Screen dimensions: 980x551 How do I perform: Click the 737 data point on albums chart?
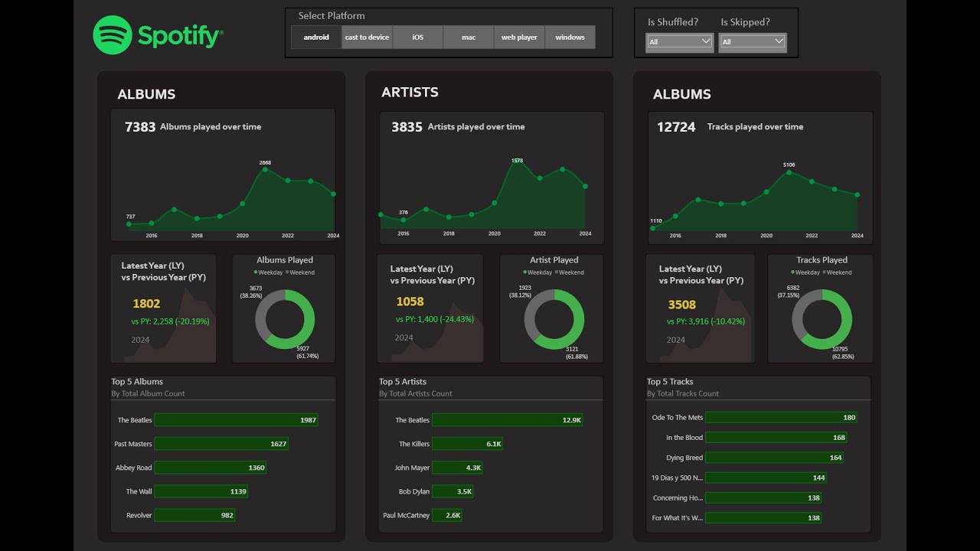tap(129, 223)
